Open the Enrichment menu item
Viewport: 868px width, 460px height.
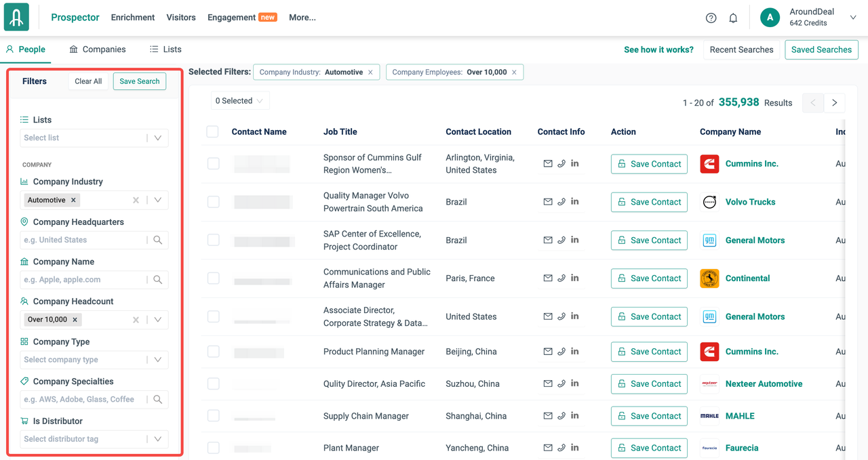pos(133,18)
